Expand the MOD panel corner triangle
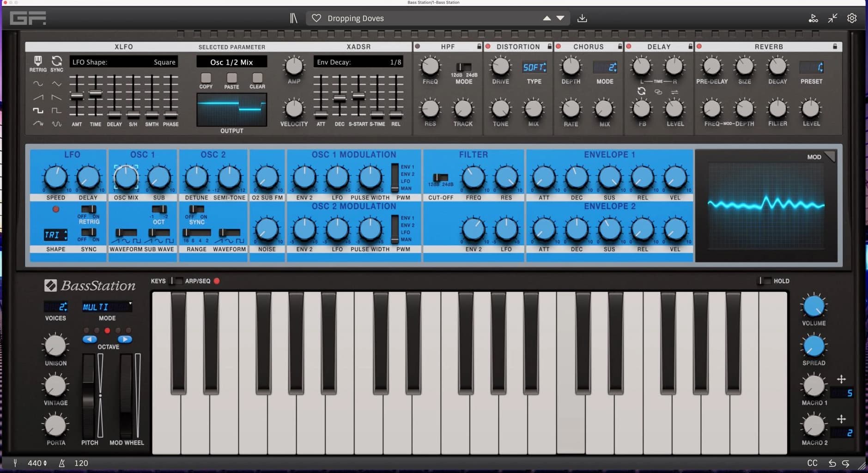 click(830, 156)
